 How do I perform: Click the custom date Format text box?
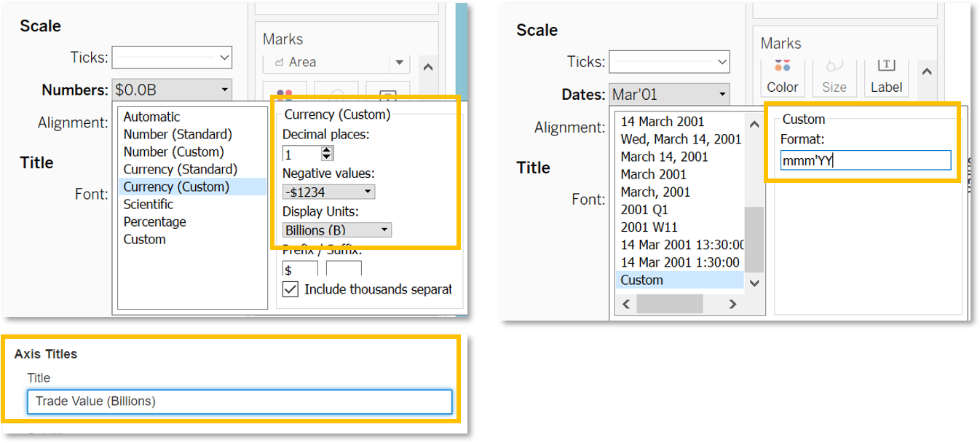pos(865,160)
